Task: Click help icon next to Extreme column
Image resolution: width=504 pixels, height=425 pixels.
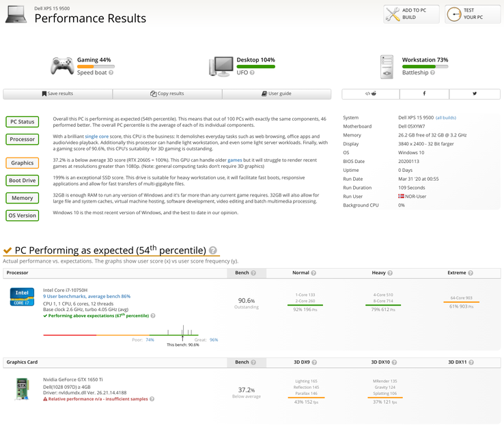Action: (471, 273)
